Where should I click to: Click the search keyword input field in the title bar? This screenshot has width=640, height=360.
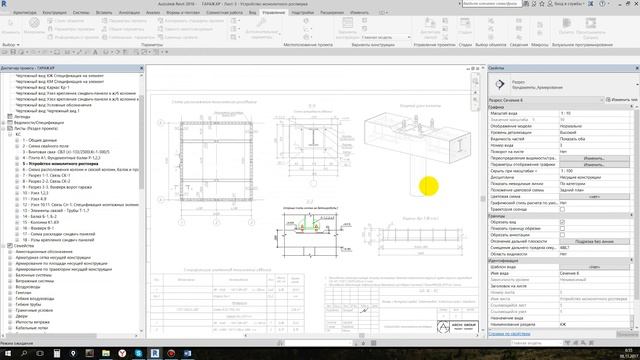(492, 4)
